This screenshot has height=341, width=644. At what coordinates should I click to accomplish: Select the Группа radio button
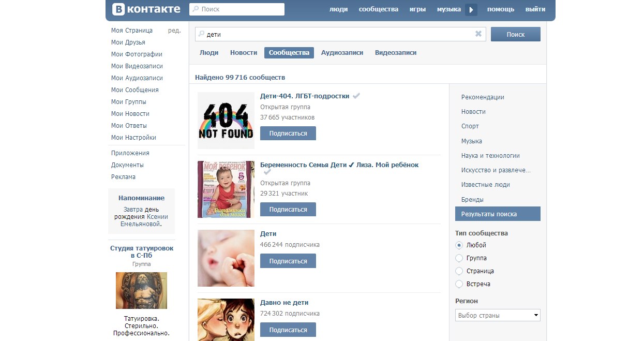459,258
